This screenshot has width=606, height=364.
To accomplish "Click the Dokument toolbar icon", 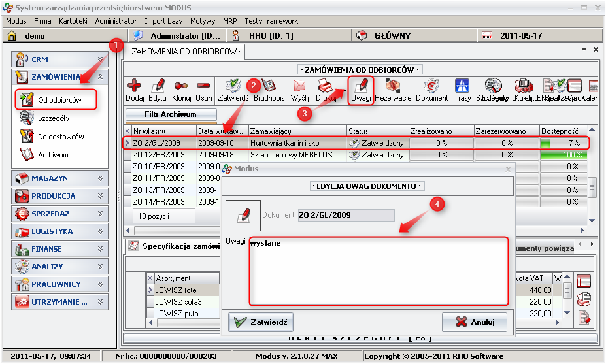I will [x=431, y=87].
